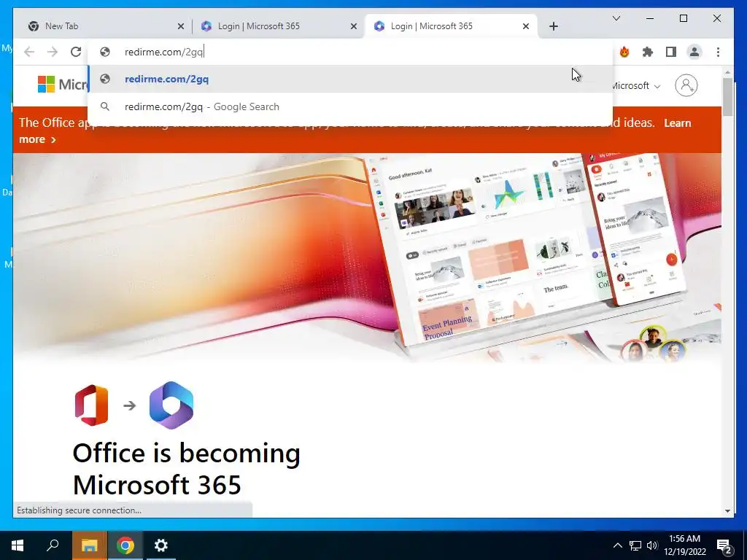Screen dimensions: 747x560
Task: Show hidden system tray icons
Action: coord(617,545)
